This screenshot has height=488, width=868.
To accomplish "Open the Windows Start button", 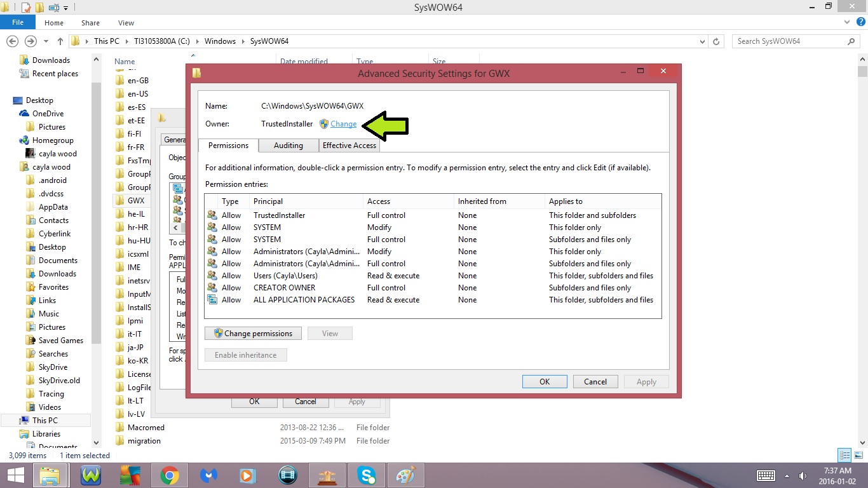I will 15,475.
